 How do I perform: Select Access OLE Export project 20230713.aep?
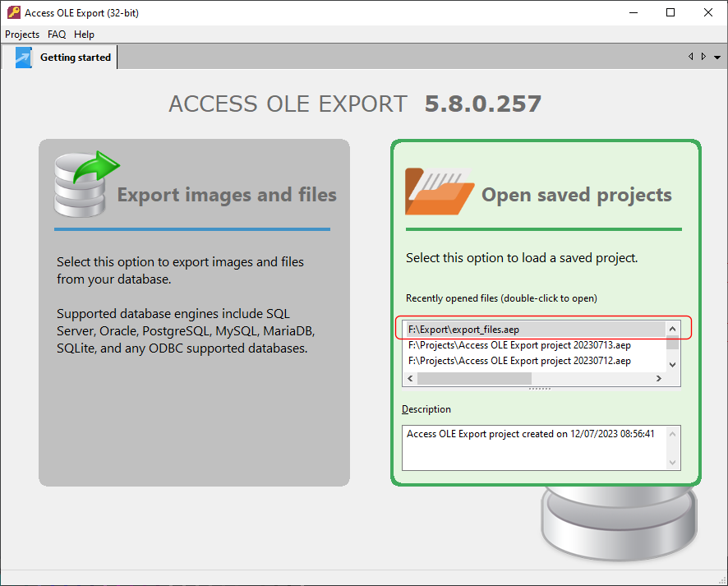(x=519, y=345)
